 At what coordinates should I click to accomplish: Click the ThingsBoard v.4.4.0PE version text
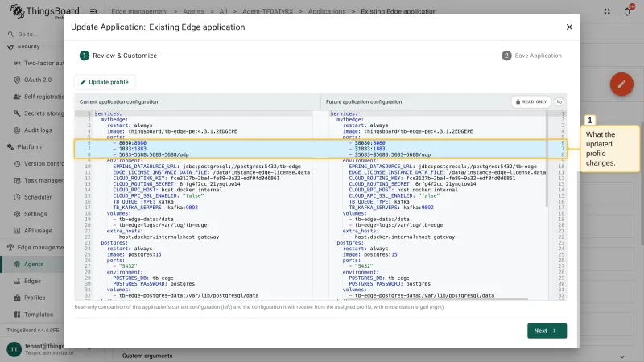pyautogui.click(x=33, y=330)
